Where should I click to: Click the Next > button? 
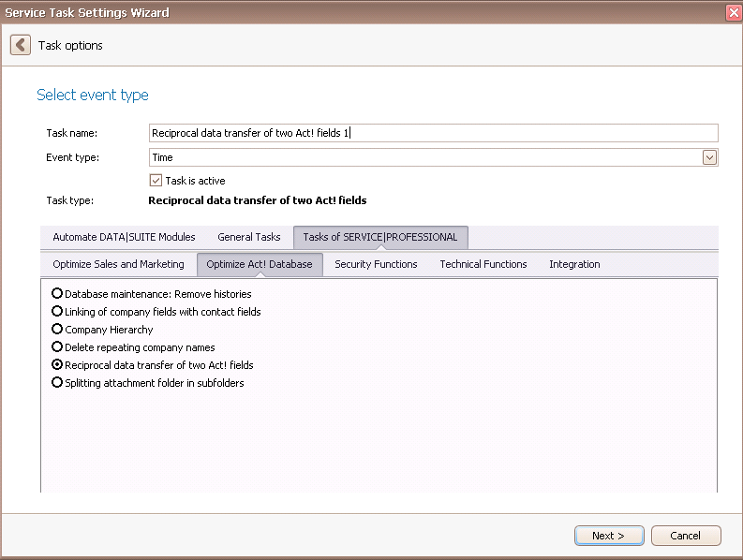coord(609,536)
